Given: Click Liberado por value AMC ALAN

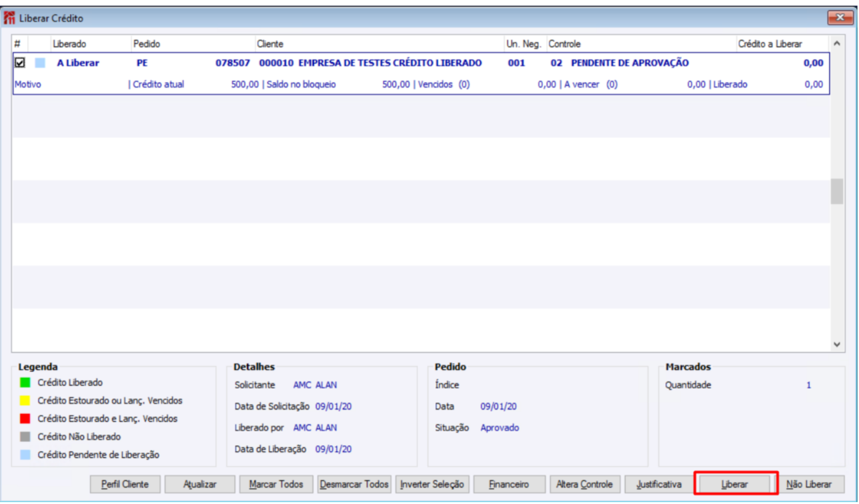Looking at the screenshot, I should 315,427.
